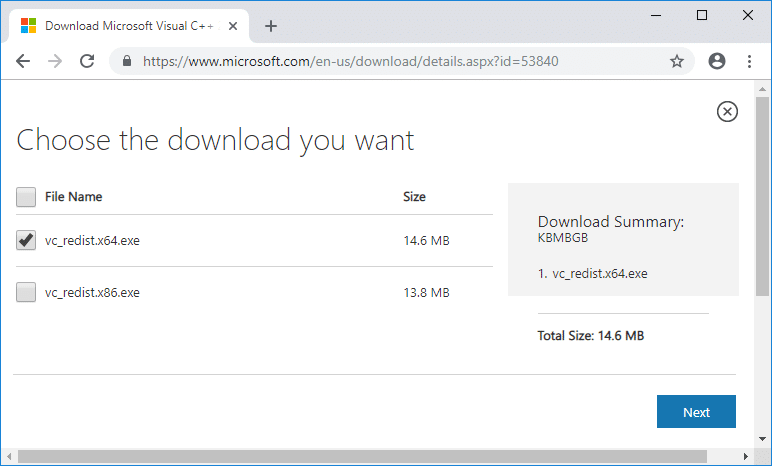Viewport: 772px width, 466px height.
Task: Click the horizontal scrollbar right arrow
Action: [747, 457]
